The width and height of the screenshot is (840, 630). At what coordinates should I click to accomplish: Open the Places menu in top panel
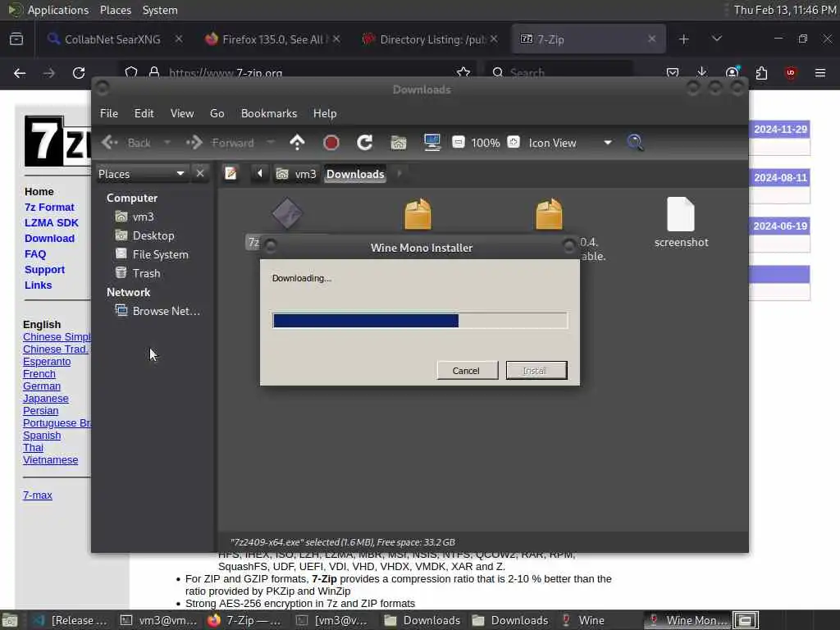115,10
